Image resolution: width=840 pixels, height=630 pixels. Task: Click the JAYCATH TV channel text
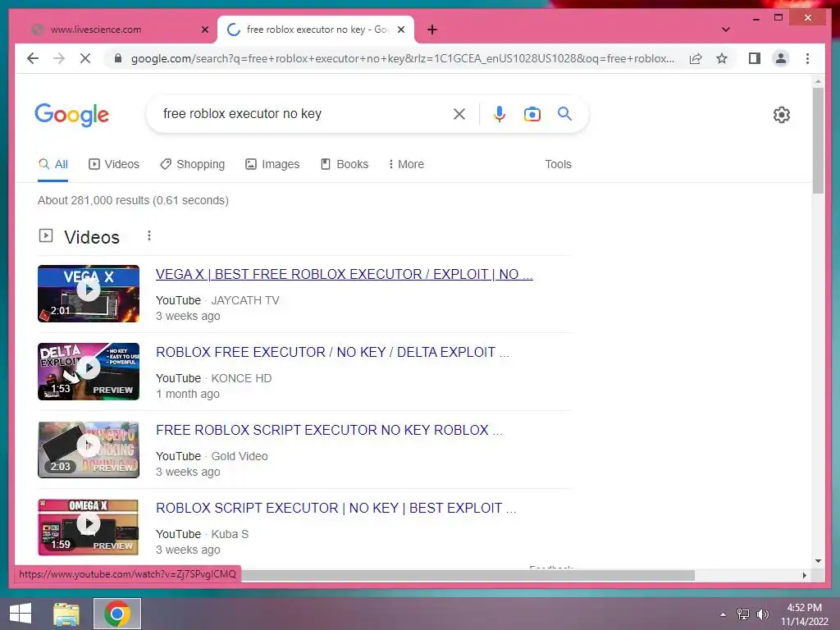245,300
